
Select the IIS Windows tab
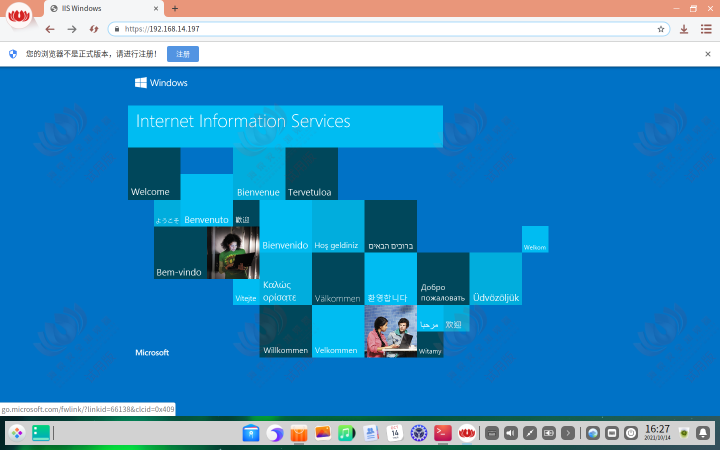pyautogui.click(x=100, y=8)
